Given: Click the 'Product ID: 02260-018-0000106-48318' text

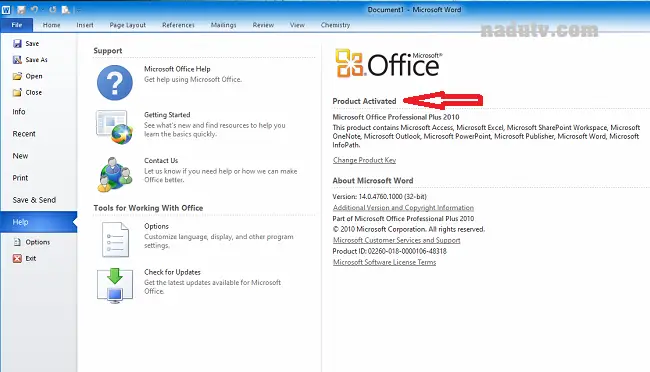Looking at the screenshot, I should tap(390, 251).
